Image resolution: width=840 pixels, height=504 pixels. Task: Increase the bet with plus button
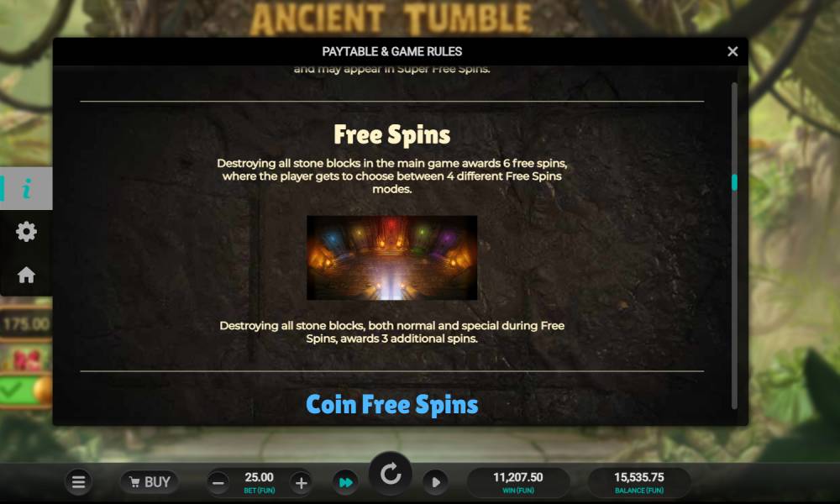pos(301,482)
